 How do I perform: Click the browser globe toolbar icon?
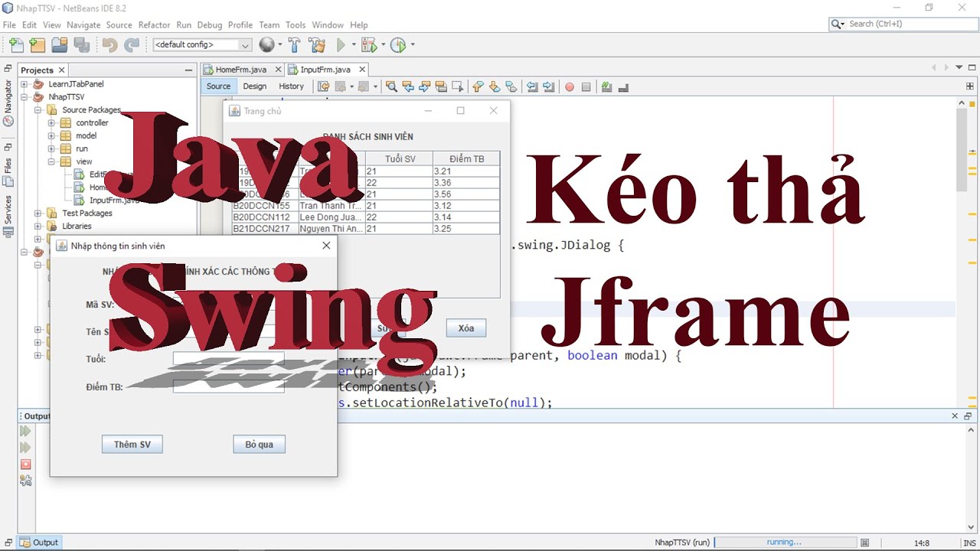[x=266, y=45]
